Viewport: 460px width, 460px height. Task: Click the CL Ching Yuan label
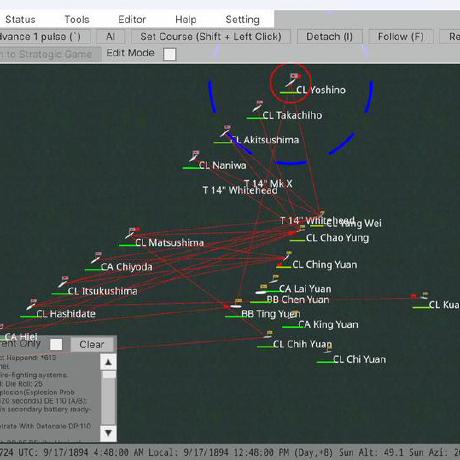click(325, 265)
